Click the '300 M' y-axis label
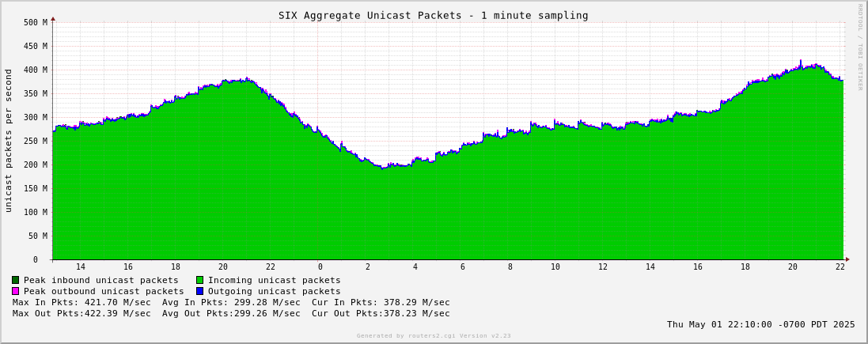868x344 pixels. [x=36, y=117]
